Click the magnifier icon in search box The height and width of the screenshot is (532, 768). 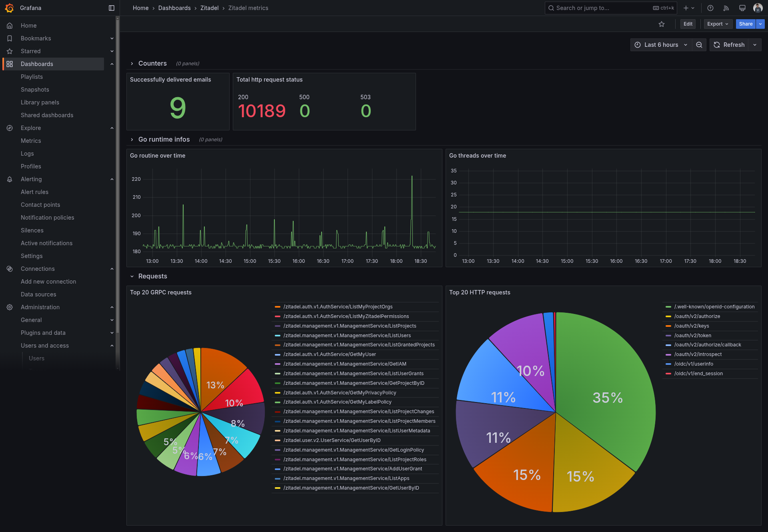[x=551, y=8]
